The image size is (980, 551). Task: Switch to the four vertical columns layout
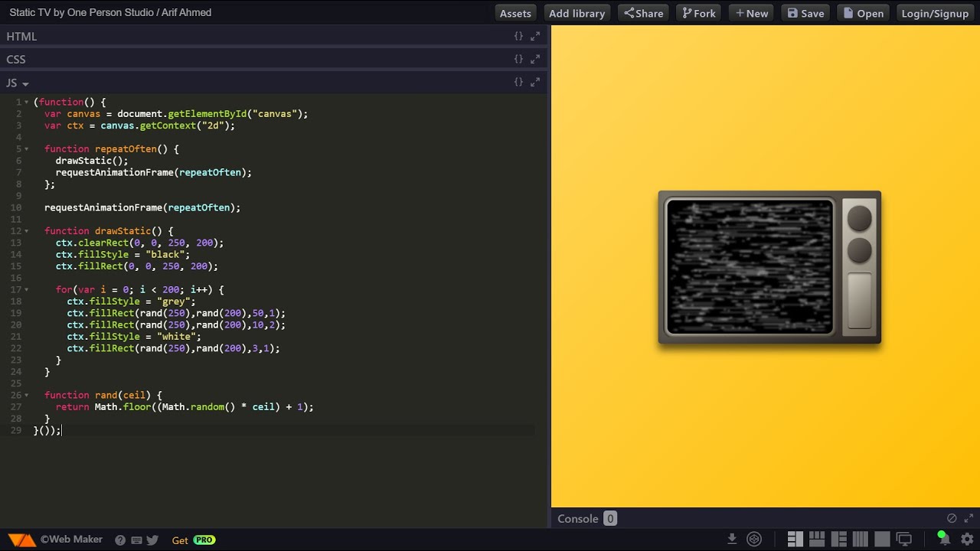coord(860,539)
